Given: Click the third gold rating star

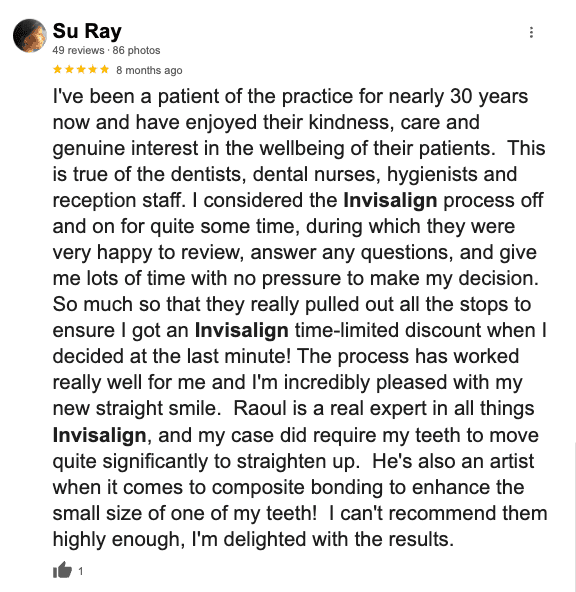Looking at the screenshot, I should (x=81, y=69).
